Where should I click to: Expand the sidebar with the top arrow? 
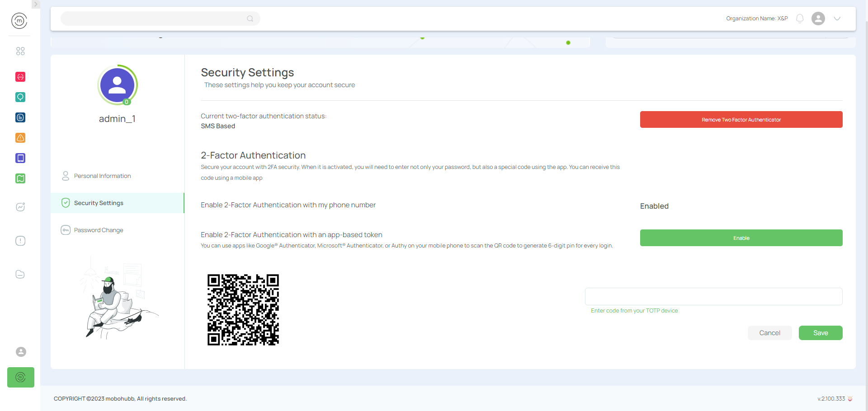[x=36, y=4]
